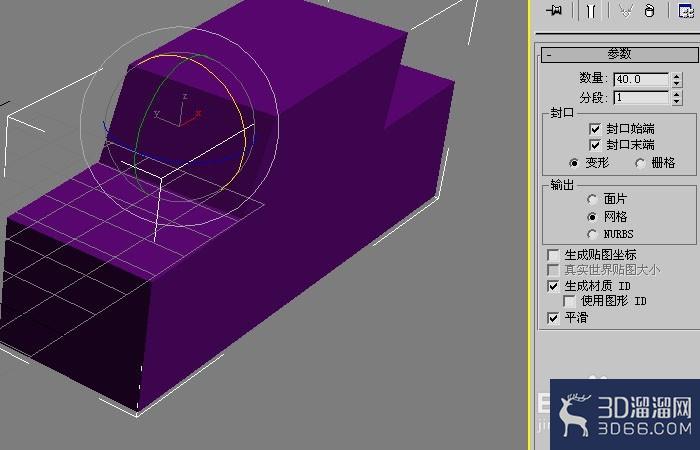Viewport: 700px width, 450px height.
Task: Click the 分段 label text
Action: point(592,97)
